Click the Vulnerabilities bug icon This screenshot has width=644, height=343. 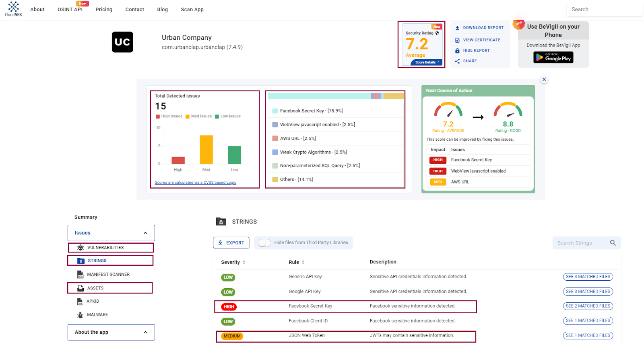click(80, 248)
